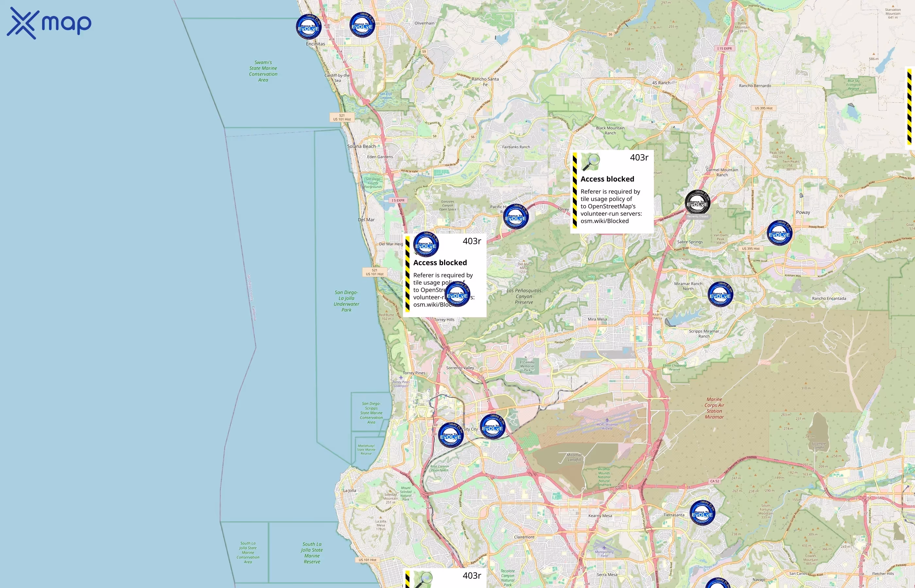
Task: Click the Black Mountain Ranch label
Action: [x=610, y=131]
